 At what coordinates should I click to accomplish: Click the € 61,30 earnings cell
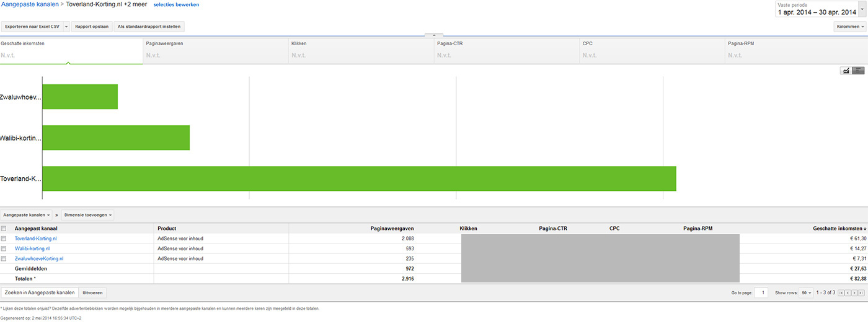click(x=857, y=239)
